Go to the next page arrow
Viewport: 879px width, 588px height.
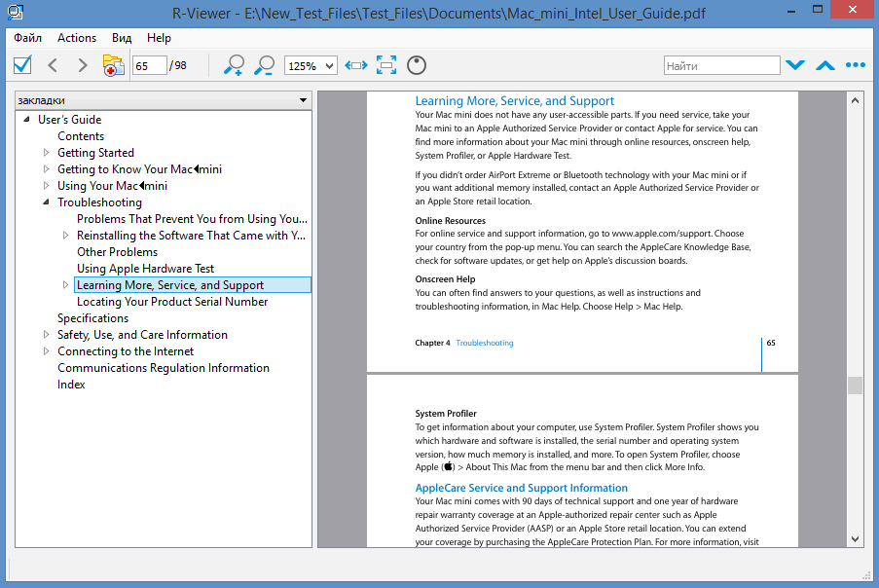[83, 65]
